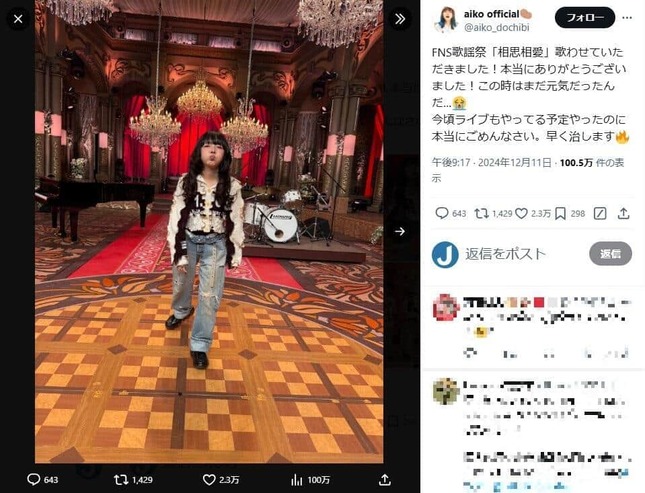
Task: Share the photo via bottom share icon
Action: pyautogui.click(x=384, y=479)
